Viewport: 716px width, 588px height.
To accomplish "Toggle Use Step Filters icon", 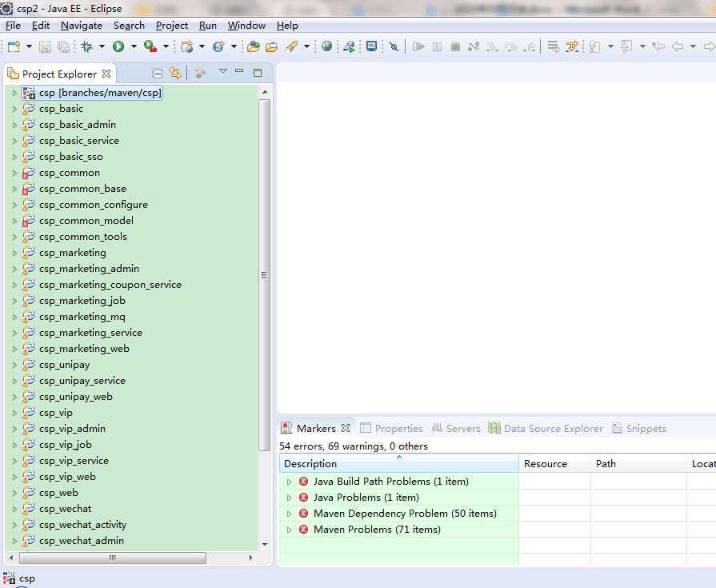I will click(x=572, y=46).
